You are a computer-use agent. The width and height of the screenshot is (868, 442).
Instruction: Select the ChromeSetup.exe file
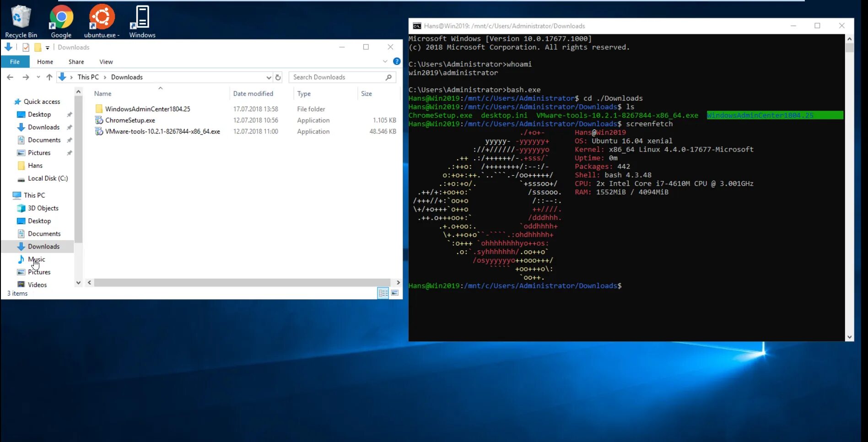coord(130,120)
